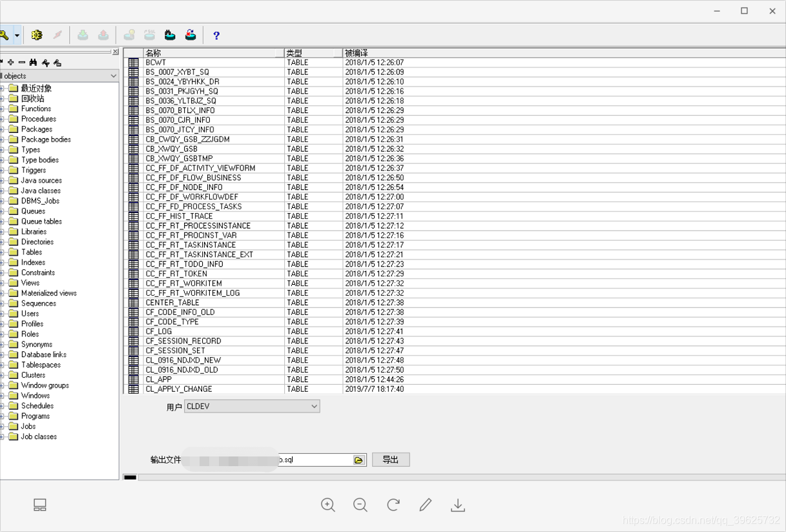Select the Database links folder
Viewport: 786px width, 532px height.
44,354
